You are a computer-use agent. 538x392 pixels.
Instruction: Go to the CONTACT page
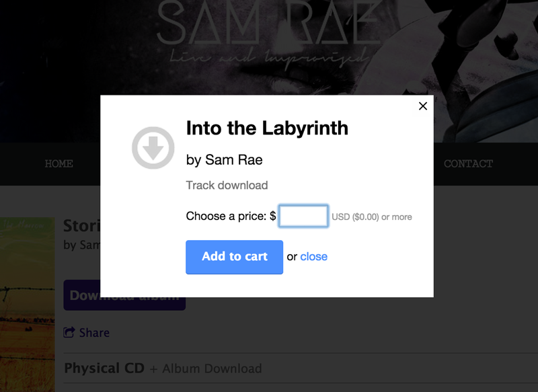point(468,163)
